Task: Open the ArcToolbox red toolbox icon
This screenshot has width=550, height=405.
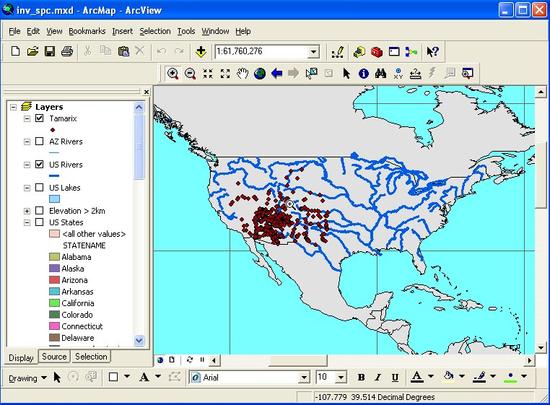Action: click(x=377, y=52)
